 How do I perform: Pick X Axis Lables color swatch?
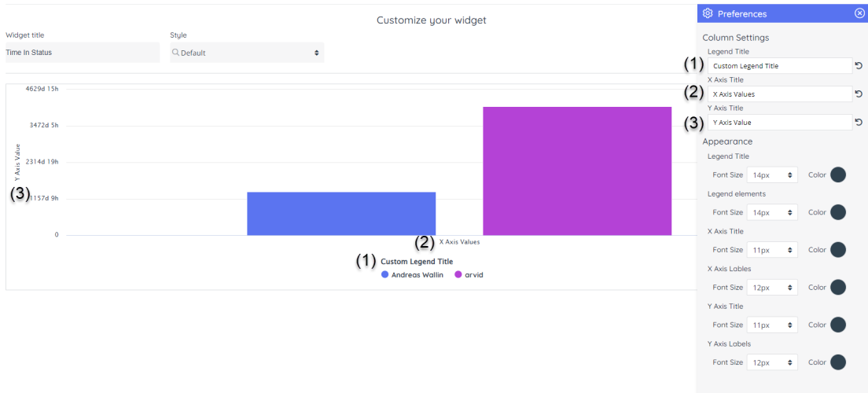pos(838,287)
